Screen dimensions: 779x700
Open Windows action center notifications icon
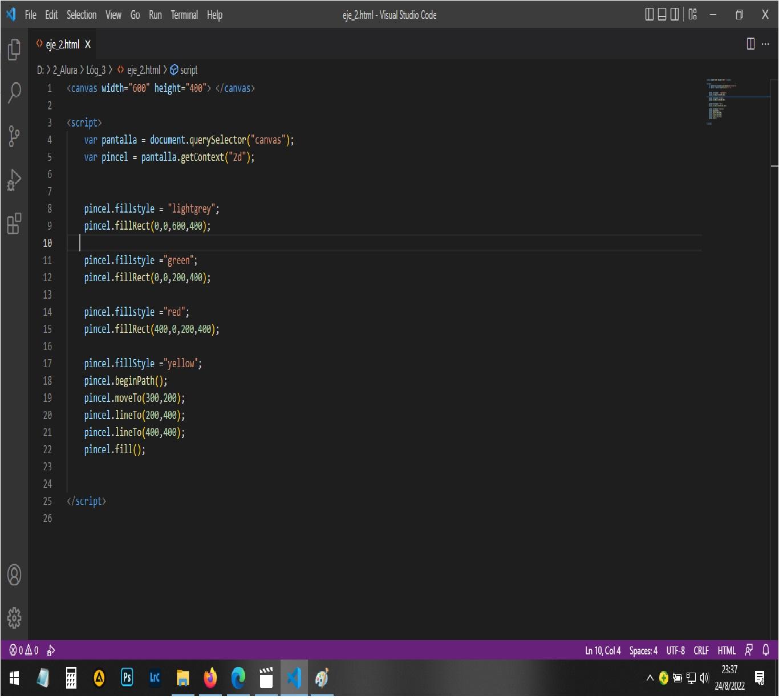point(760,678)
